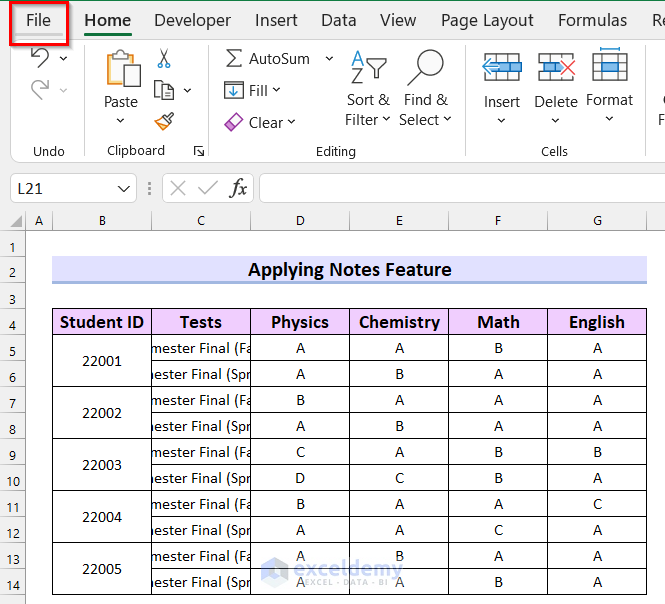Open the Clipboard dialog launcher
The width and height of the screenshot is (665, 604).
pyautogui.click(x=199, y=152)
